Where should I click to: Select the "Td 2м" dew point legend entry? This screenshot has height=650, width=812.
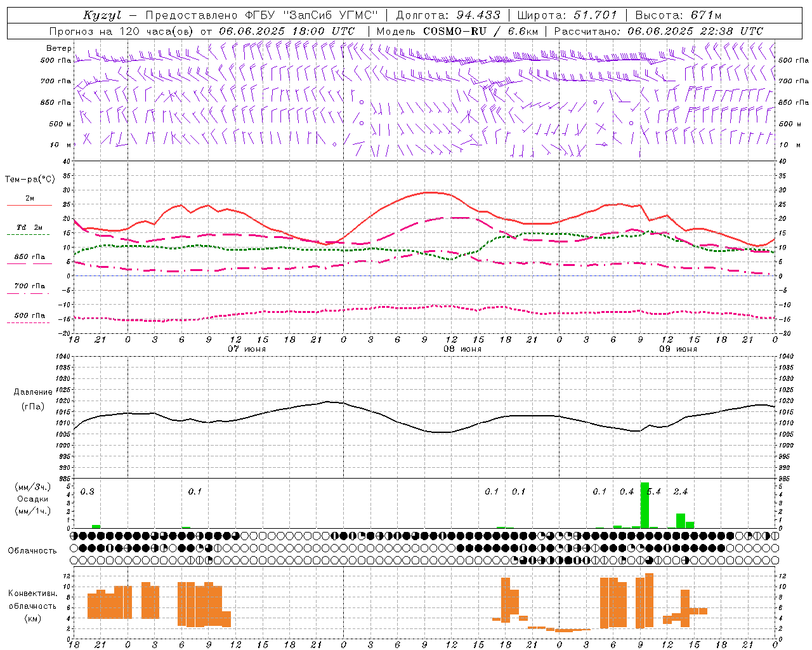[x=30, y=227]
